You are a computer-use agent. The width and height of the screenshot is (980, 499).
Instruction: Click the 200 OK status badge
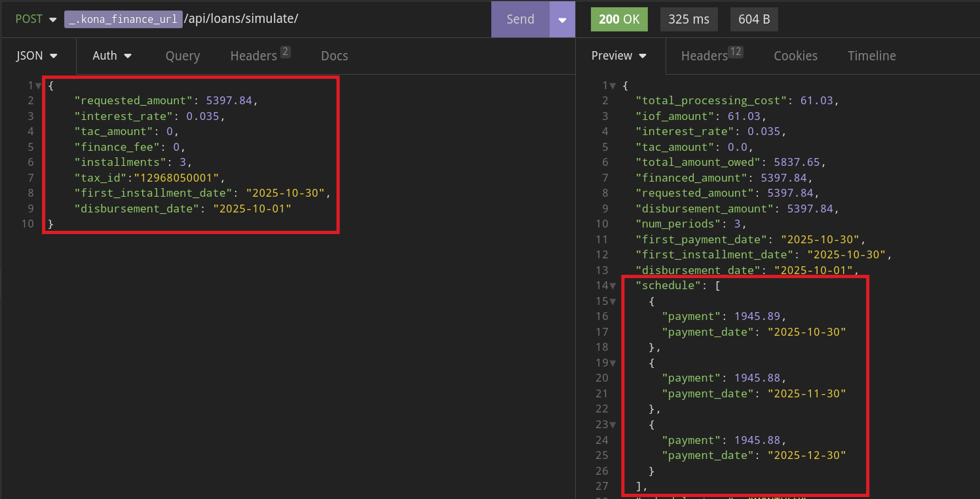pos(619,19)
